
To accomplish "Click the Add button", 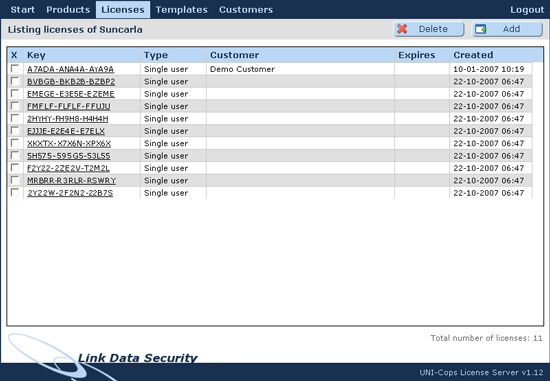I will pyautogui.click(x=507, y=29).
